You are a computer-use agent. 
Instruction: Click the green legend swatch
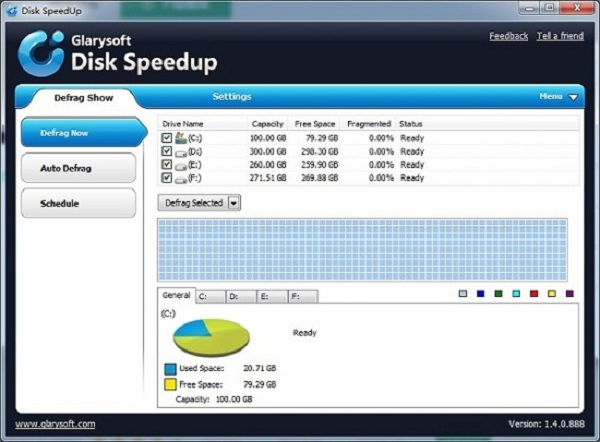498,294
